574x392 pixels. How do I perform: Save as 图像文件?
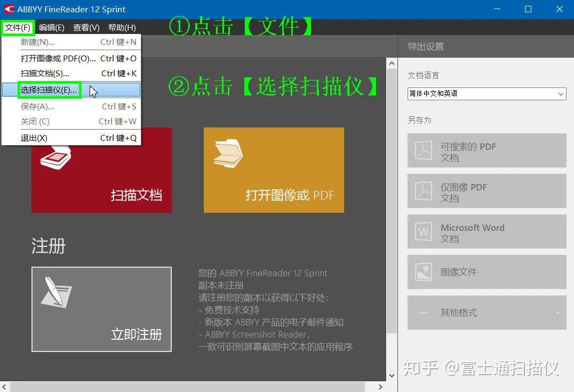(487, 272)
